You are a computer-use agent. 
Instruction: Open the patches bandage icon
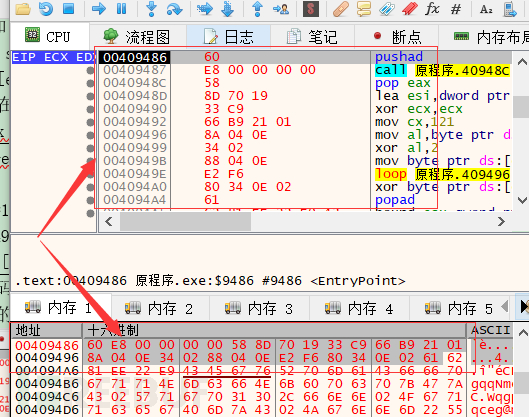[x=341, y=9]
